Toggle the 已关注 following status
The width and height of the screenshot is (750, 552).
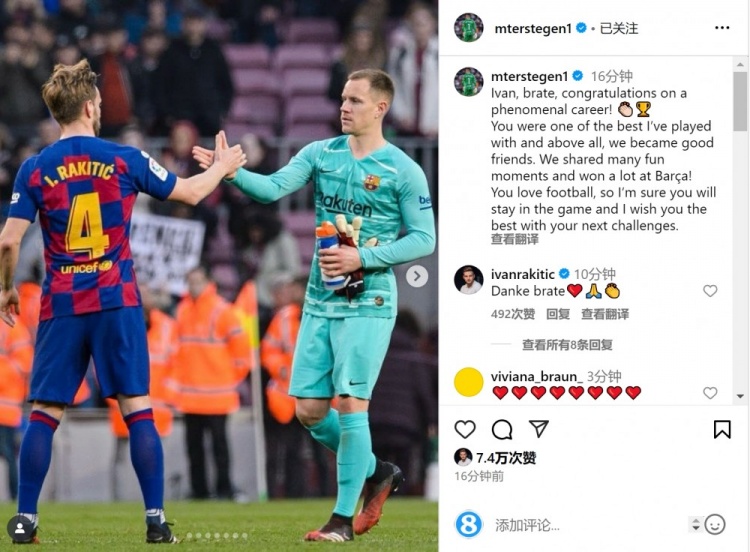pos(618,28)
